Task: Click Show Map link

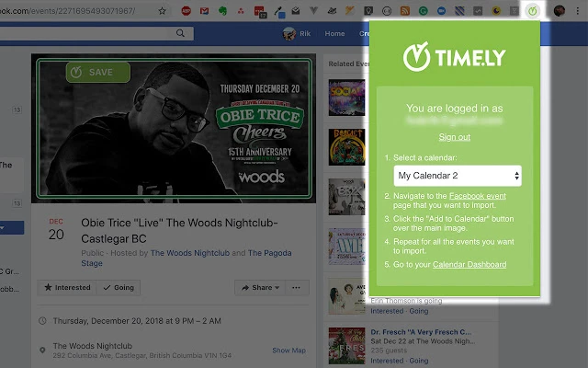Action: click(x=288, y=351)
